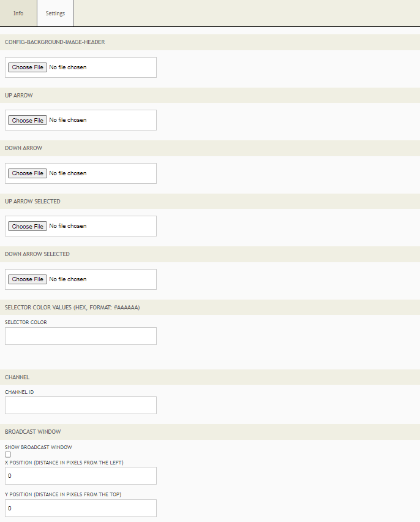Focus the Selector Color hex input

pos(81,336)
